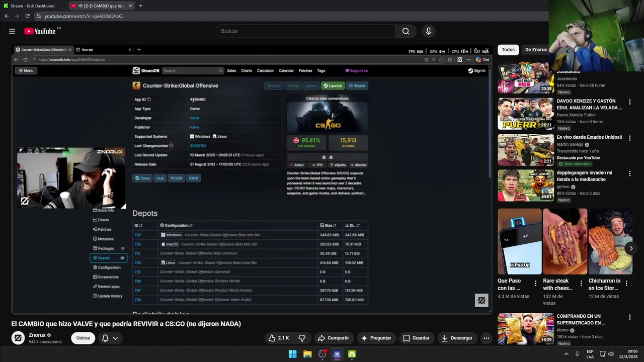Close the YouTube browser tab

[130, 6]
